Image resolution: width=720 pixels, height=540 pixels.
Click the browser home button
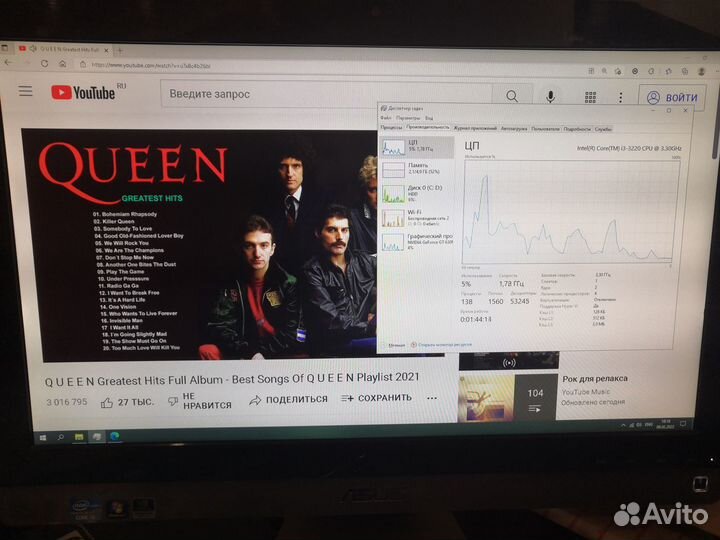(x=62, y=64)
